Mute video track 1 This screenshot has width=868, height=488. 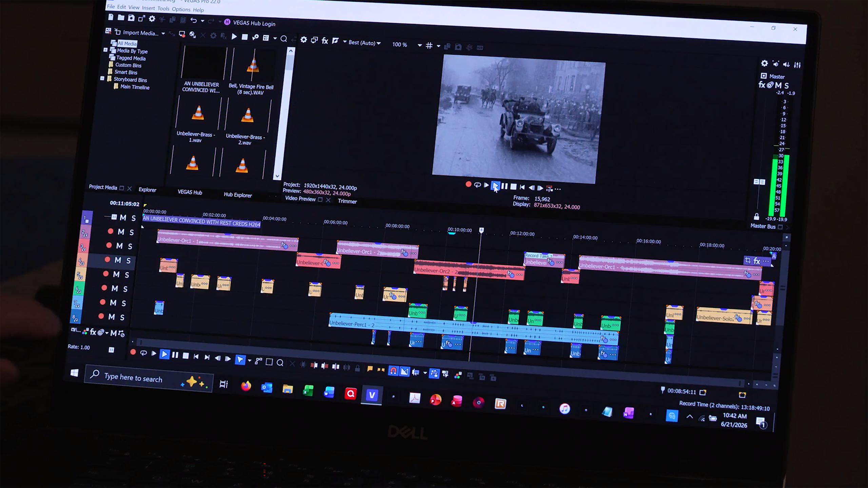[123, 218]
